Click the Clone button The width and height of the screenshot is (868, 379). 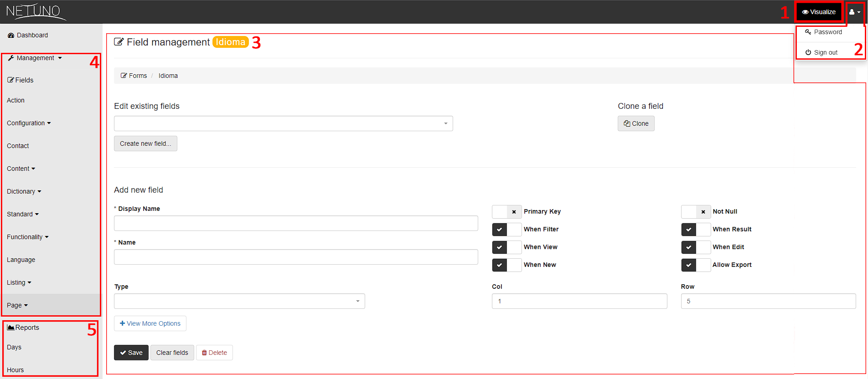coord(636,123)
